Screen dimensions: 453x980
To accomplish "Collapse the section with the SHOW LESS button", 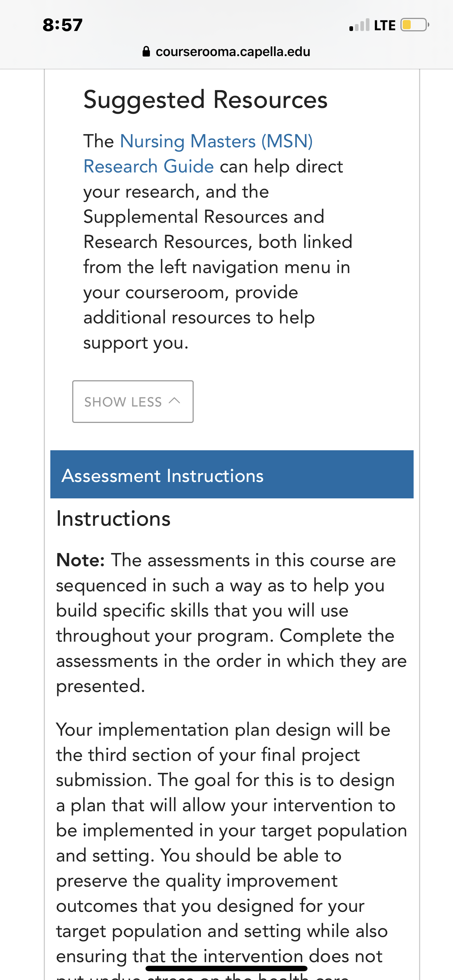I will click(x=133, y=401).
